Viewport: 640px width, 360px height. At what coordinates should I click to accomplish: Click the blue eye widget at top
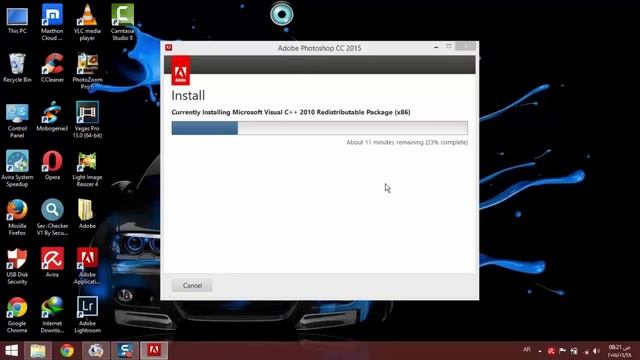coord(282,14)
